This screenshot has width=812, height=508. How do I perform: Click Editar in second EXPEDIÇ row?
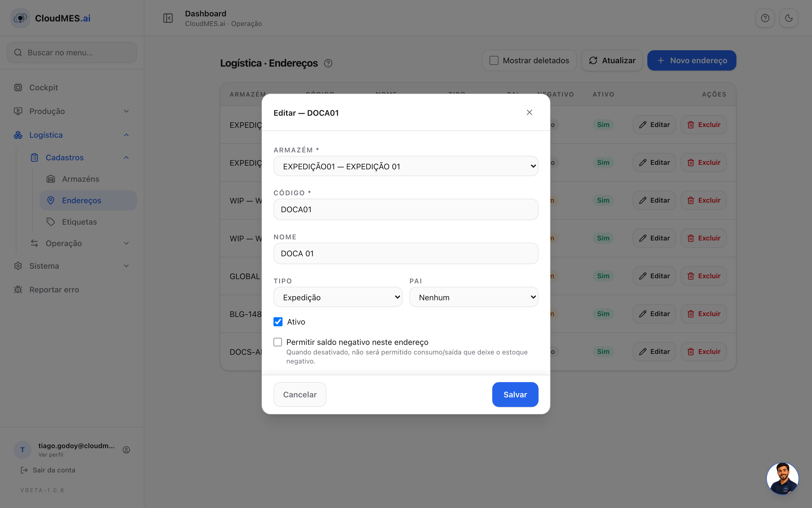point(654,163)
